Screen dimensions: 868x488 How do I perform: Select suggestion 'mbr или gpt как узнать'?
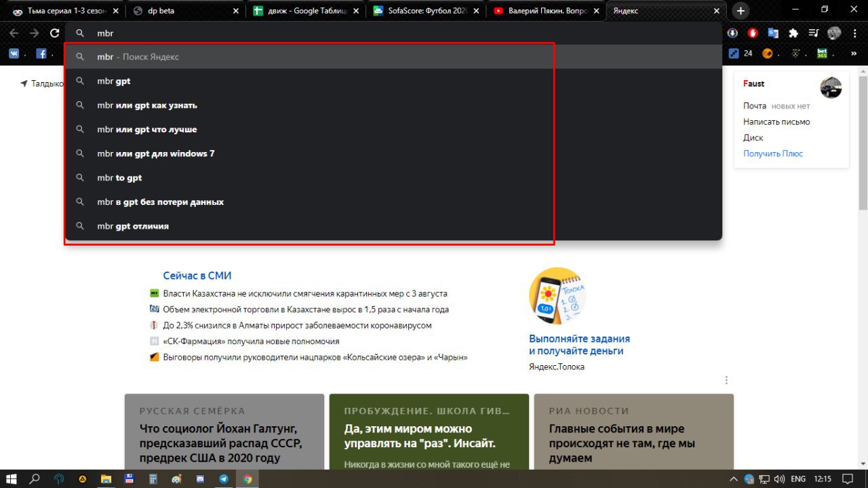point(393,105)
